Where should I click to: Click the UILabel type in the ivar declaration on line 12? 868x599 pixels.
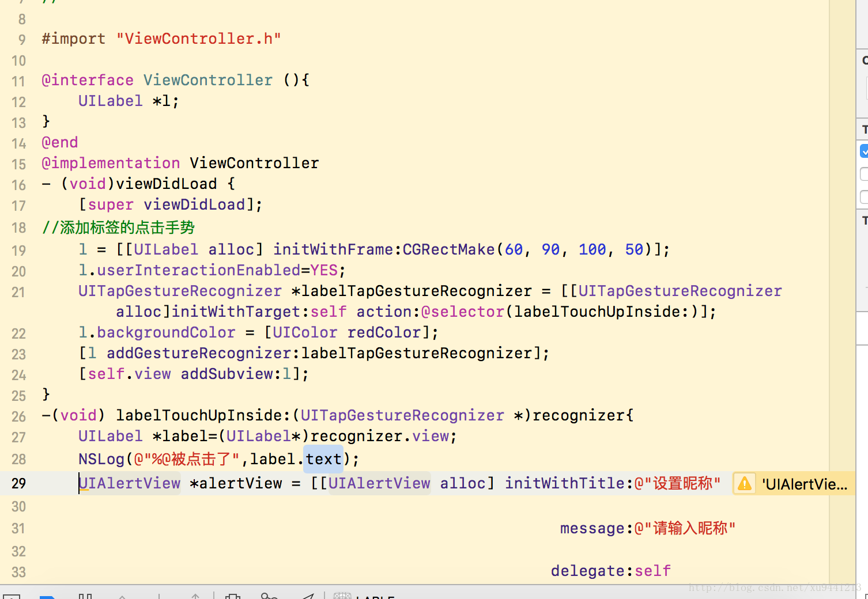point(111,101)
